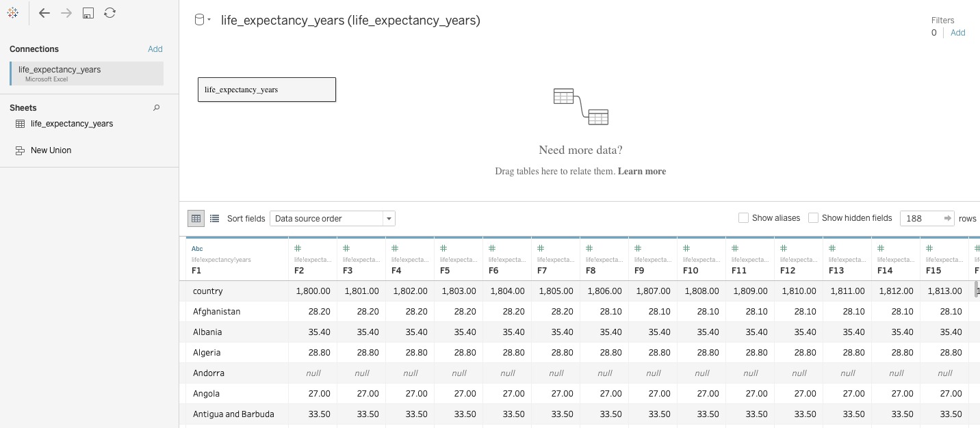Viewport: 980px width, 428px height.
Task: Add a data source filter
Action: coord(957,33)
